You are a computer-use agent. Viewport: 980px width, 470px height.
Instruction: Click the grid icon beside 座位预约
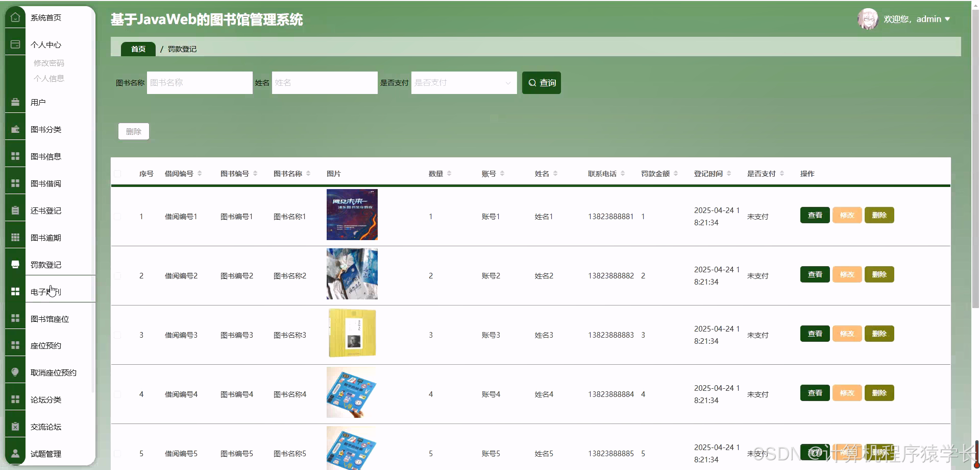tap(15, 345)
